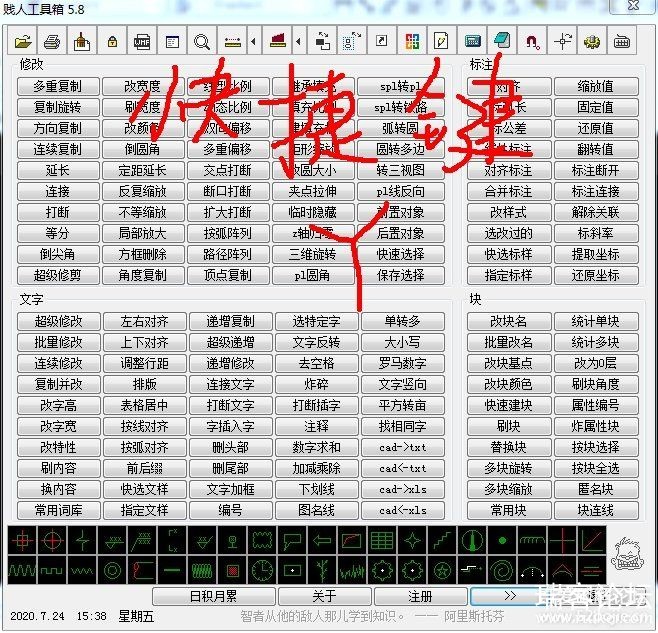Click the 合并标注 button
This screenshot has width=658, height=633.
(x=509, y=191)
